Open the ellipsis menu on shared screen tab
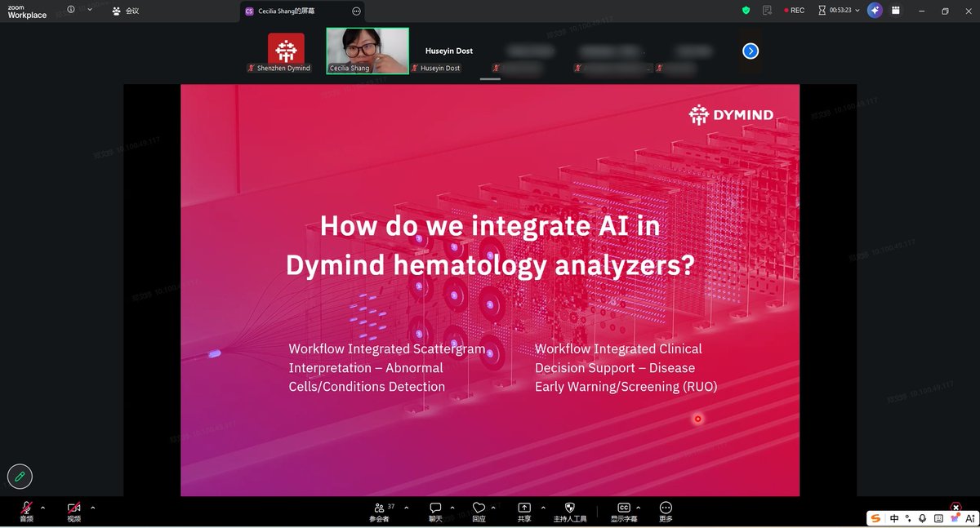980x528 pixels. click(x=356, y=11)
